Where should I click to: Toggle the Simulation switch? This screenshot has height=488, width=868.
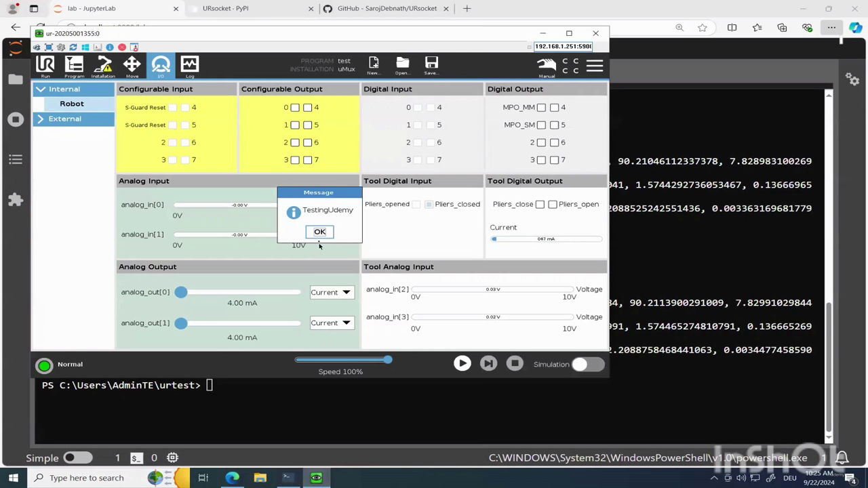[x=587, y=365]
